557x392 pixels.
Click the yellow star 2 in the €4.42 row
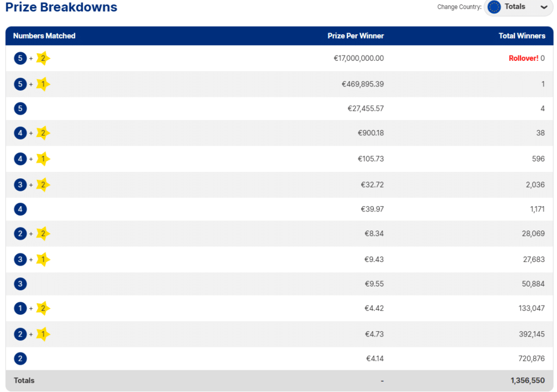[x=43, y=309]
